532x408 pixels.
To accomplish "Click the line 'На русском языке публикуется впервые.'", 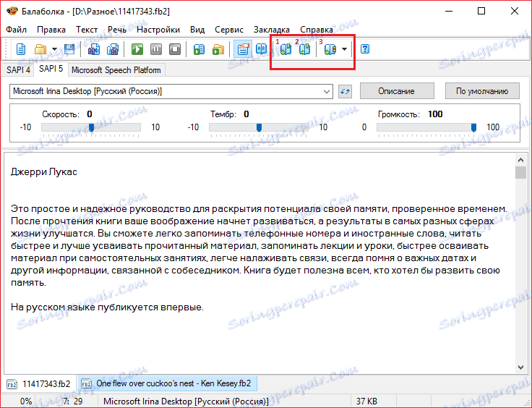I will [107, 307].
